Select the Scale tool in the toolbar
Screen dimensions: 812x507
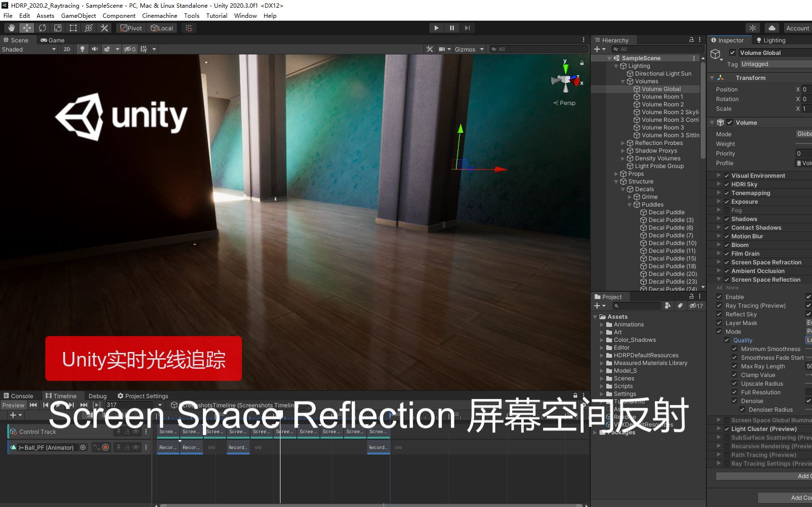coord(58,28)
